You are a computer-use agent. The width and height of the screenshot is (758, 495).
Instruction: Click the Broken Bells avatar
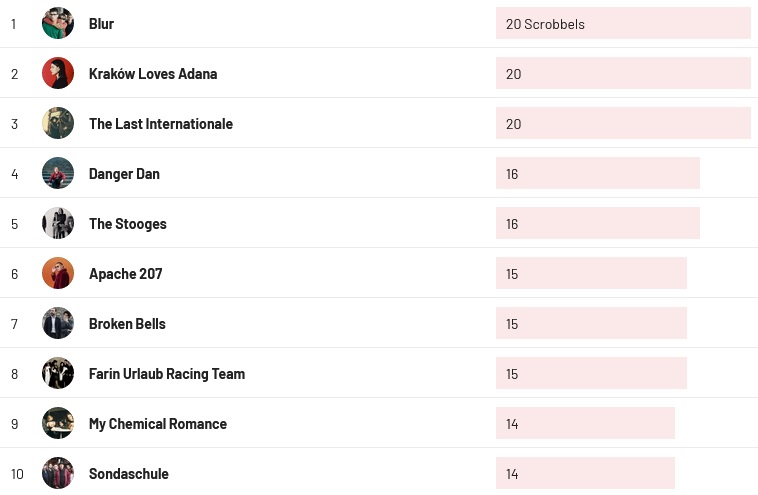pyautogui.click(x=58, y=323)
